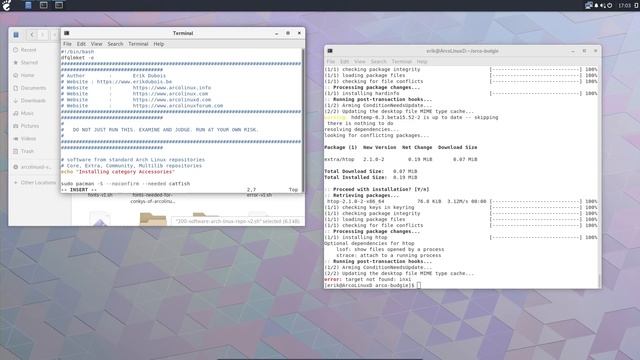Open Starred in the Files sidebar

pos(29,62)
